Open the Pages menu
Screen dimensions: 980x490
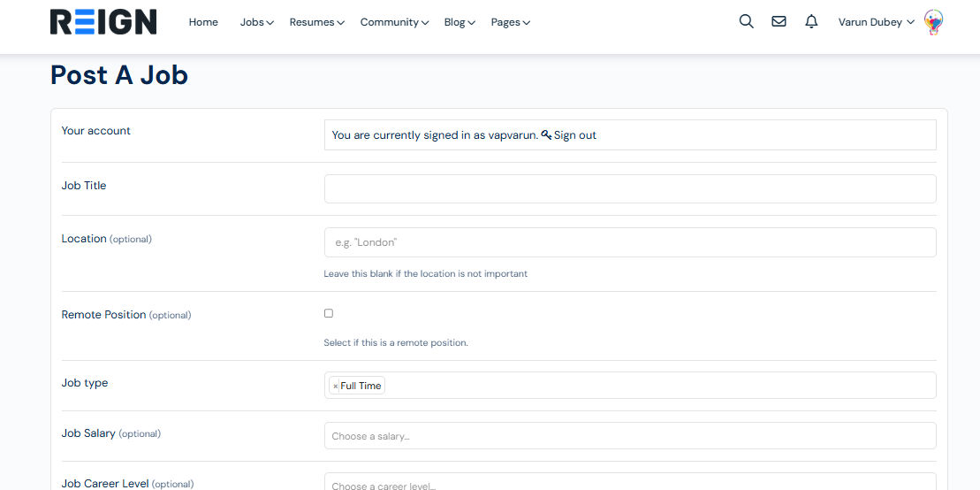[x=510, y=22]
